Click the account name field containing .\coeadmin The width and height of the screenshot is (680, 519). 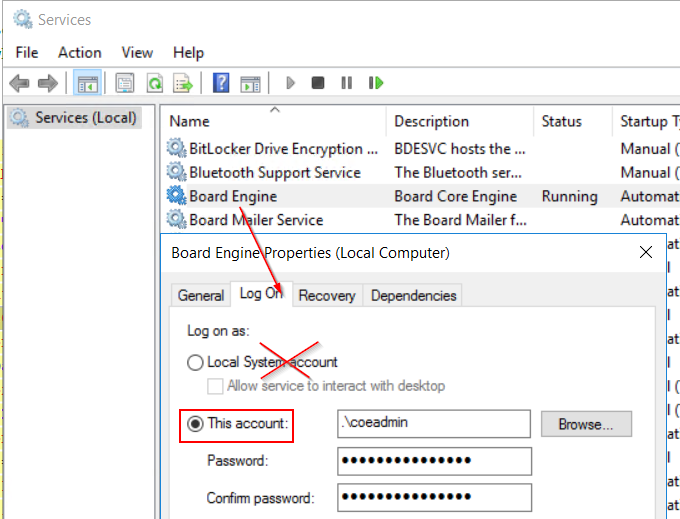tap(434, 424)
